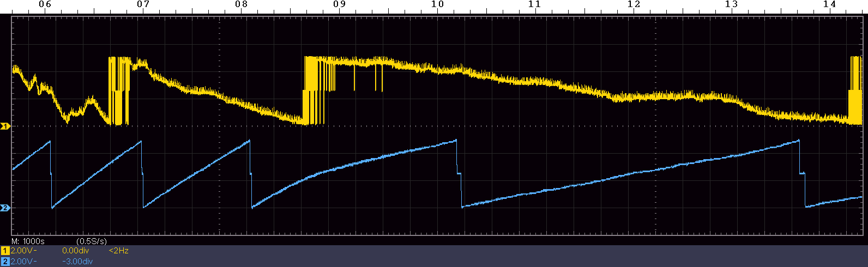Select the '08' time axis label
Viewport: 868px width, 267px height.
(x=241, y=4)
